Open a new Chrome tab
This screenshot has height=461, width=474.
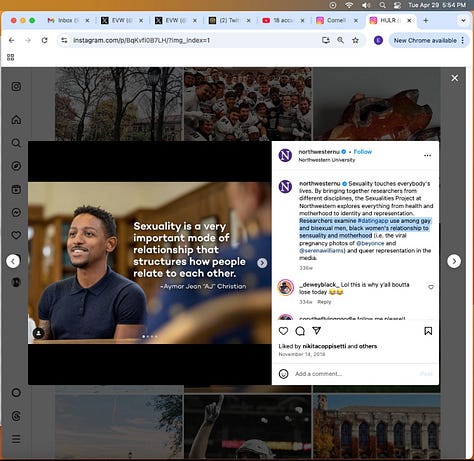coord(426,20)
